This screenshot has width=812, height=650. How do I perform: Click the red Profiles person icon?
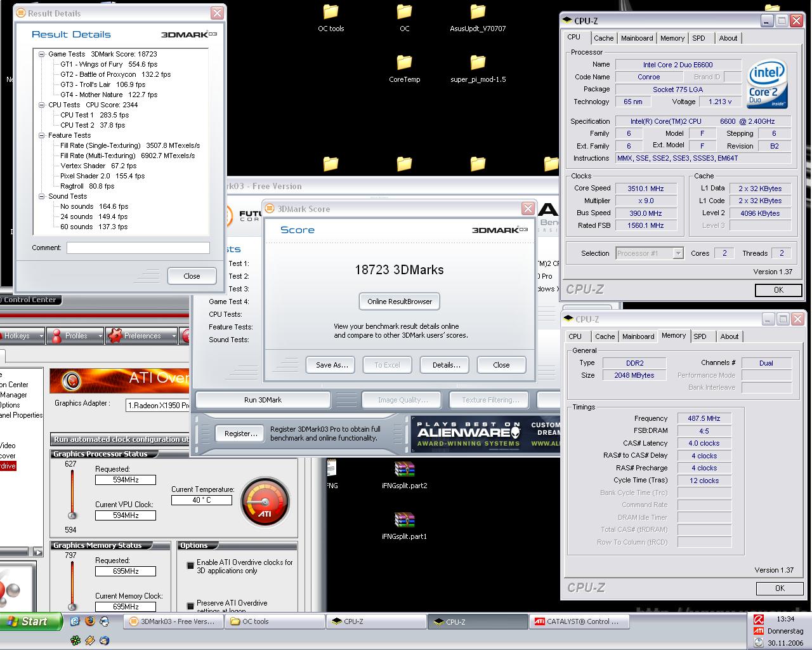point(56,336)
